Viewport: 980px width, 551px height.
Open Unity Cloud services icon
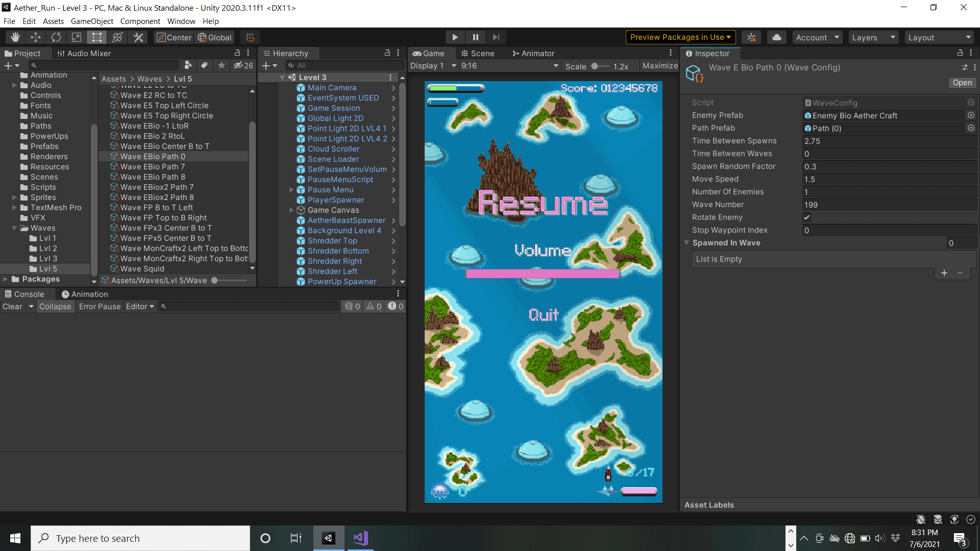(776, 37)
